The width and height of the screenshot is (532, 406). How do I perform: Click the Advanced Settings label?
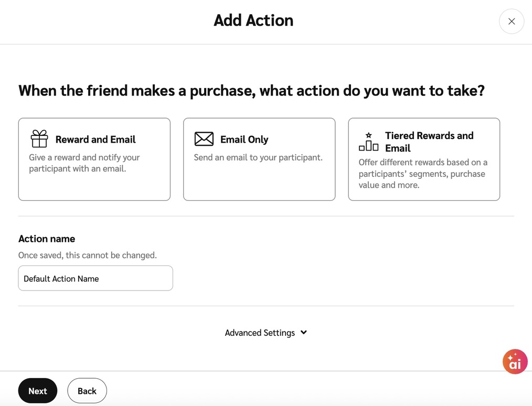coord(260,333)
